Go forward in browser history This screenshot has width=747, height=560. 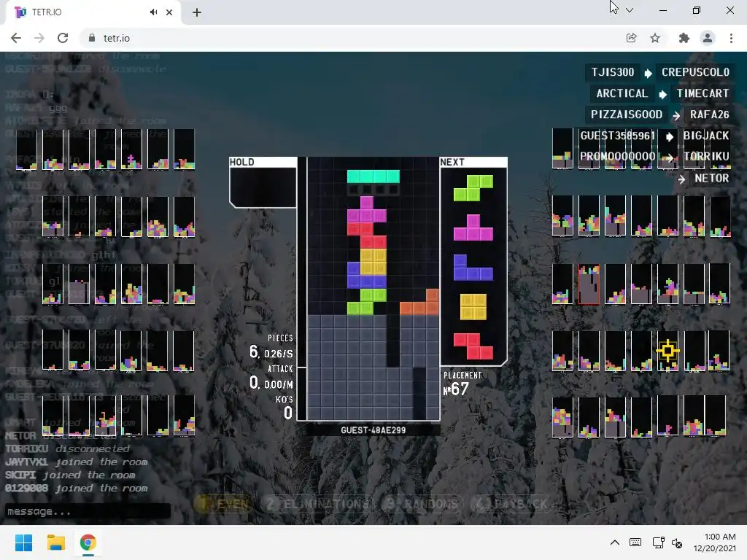[x=39, y=38]
